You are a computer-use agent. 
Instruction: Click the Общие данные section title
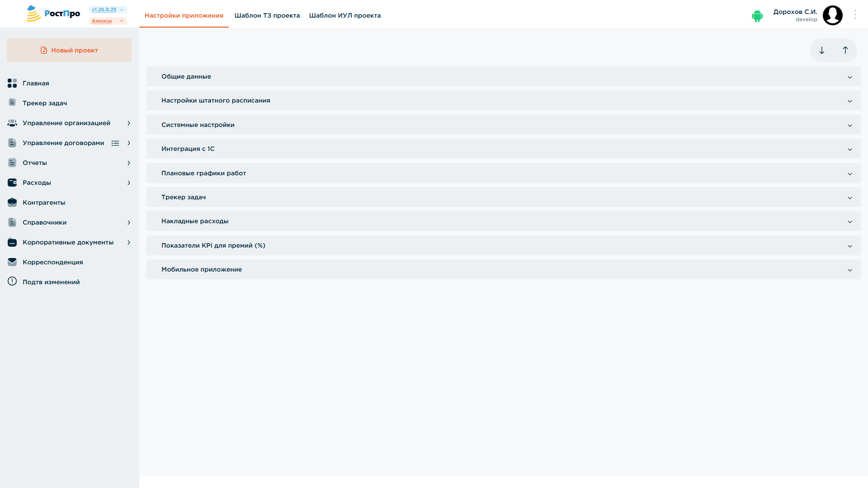point(186,76)
